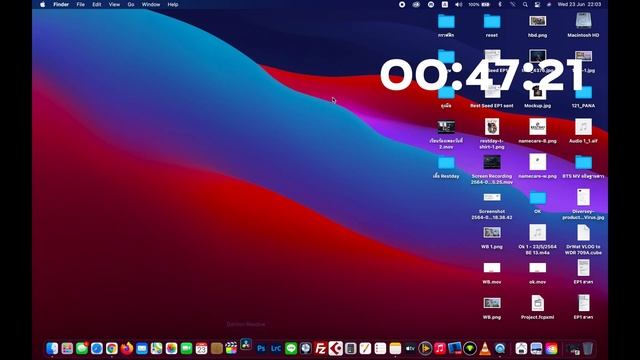Launch QuickTime Player from the Dock
The width and height of the screenshot is (640, 360).
tap(500, 348)
